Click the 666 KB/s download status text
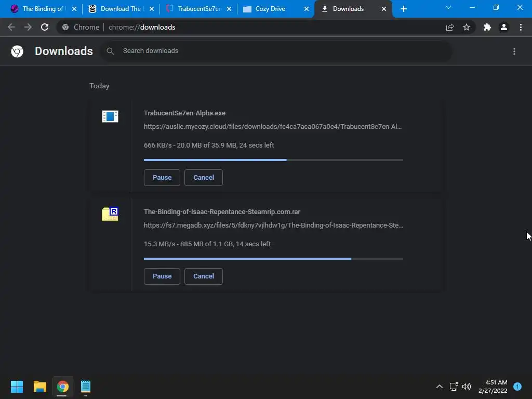The height and width of the screenshot is (399, 532). point(209,145)
